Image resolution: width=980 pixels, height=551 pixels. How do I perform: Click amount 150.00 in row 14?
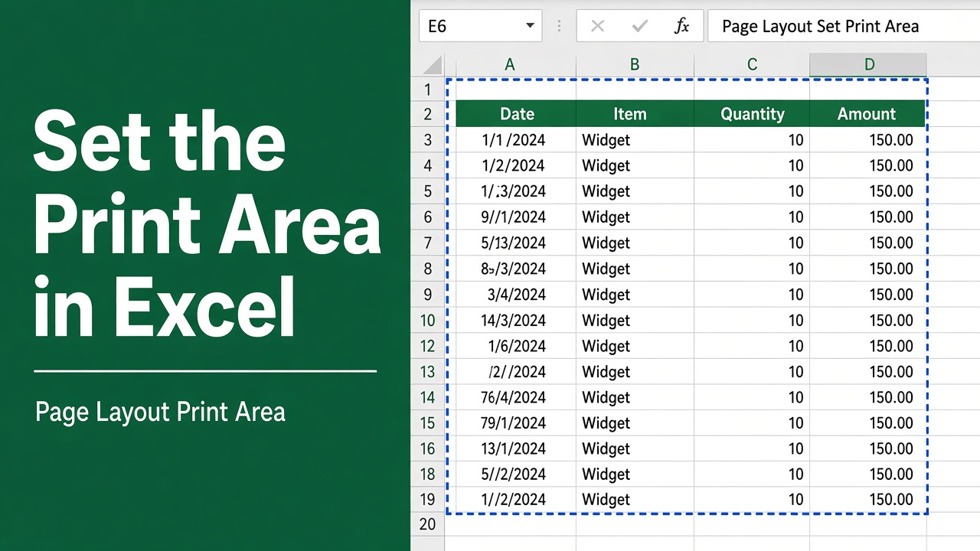tap(868, 397)
